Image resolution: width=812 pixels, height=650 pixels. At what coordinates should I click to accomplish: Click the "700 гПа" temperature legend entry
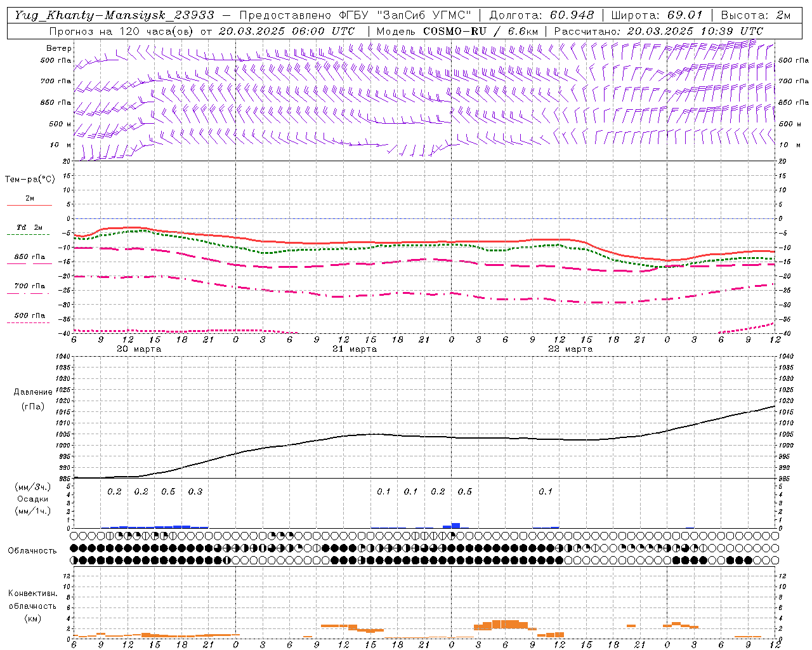pos(30,286)
